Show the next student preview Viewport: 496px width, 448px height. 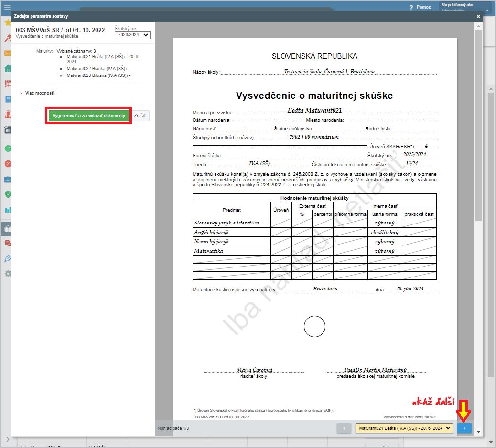point(464,428)
